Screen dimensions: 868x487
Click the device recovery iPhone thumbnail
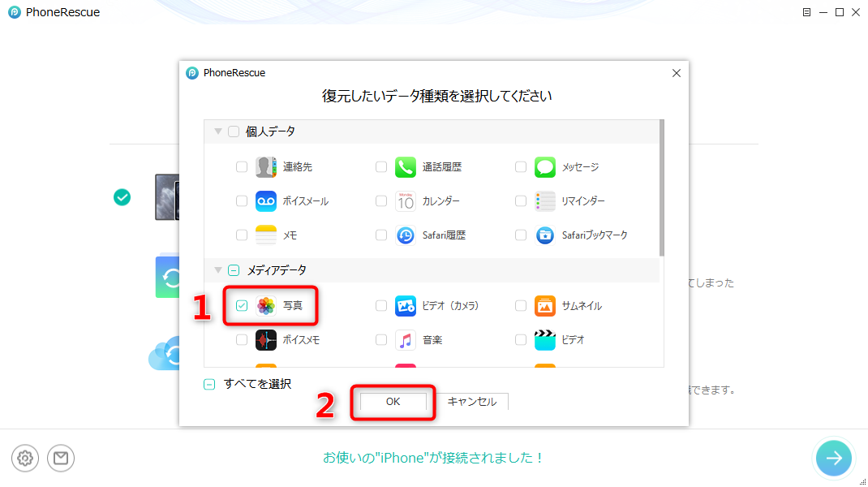click(167, 197)
